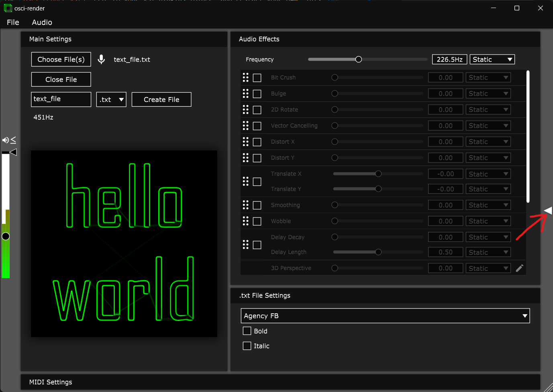Click the microphone record icon
The image size is (553, 392).
(102, 59)
